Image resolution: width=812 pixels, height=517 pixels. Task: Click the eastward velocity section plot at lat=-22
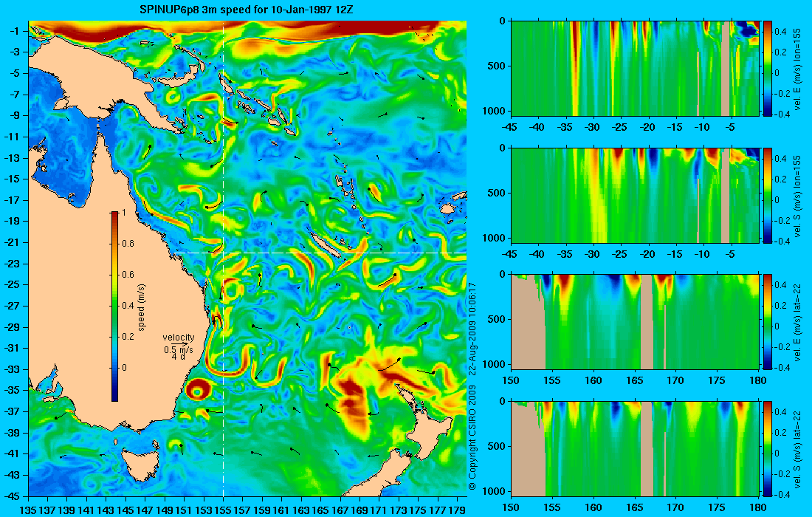point(635,322)
